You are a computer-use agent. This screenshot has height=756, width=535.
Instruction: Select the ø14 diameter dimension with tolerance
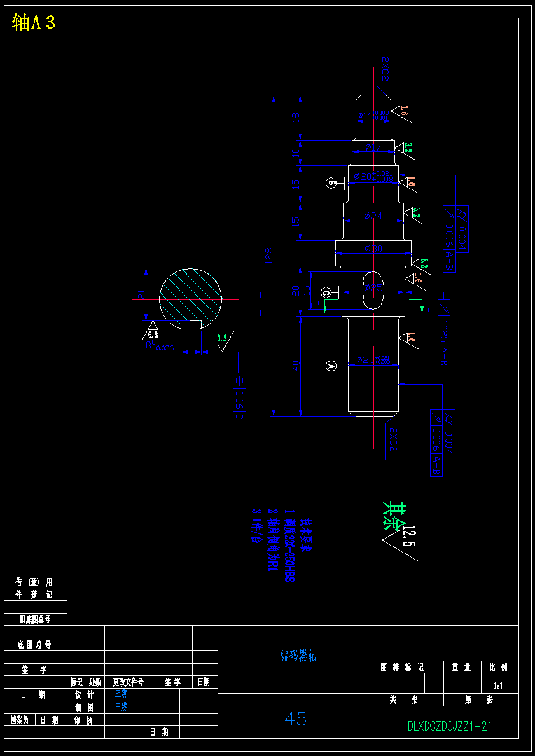coord(373,114)
